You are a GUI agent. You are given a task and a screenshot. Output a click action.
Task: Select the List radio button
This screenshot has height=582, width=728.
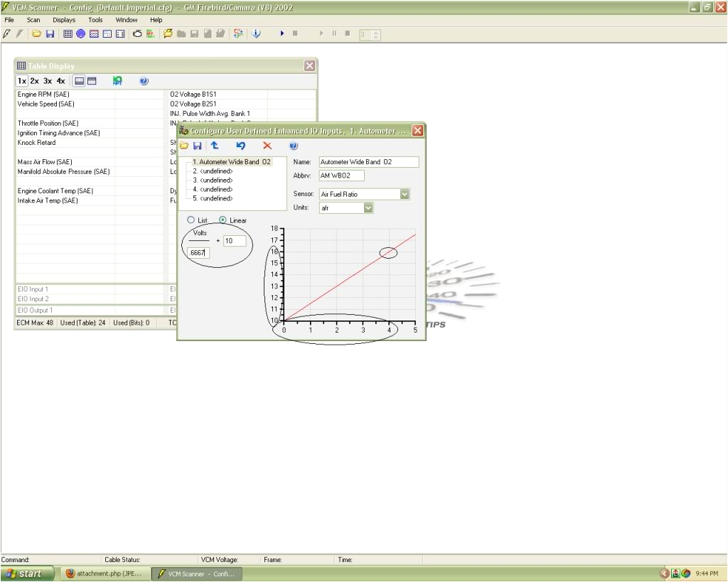(x=191, y=220)
